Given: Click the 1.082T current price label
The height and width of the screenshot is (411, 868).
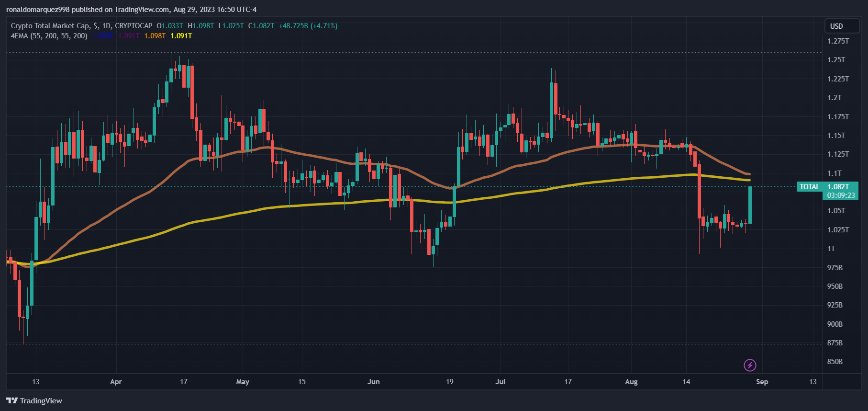Looking at the screenshot, I should [x=838, y=187].
